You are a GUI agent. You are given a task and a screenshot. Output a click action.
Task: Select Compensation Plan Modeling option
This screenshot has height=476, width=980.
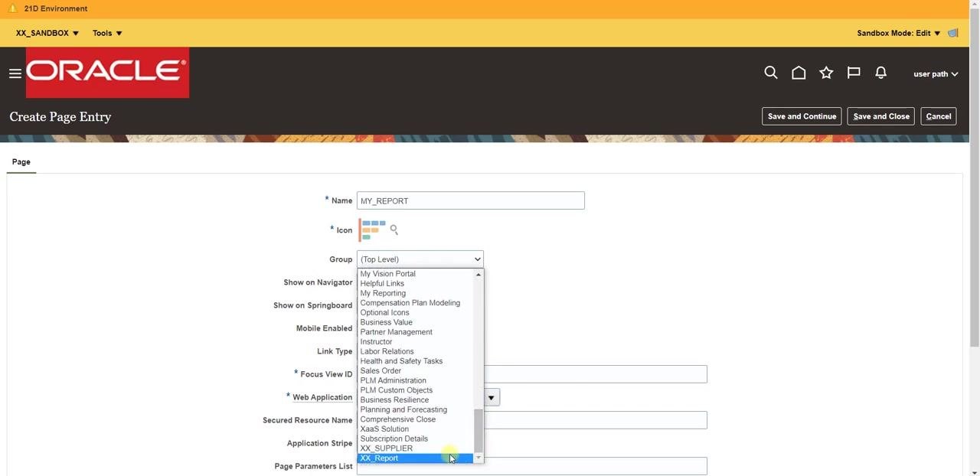tap(416, 303)
